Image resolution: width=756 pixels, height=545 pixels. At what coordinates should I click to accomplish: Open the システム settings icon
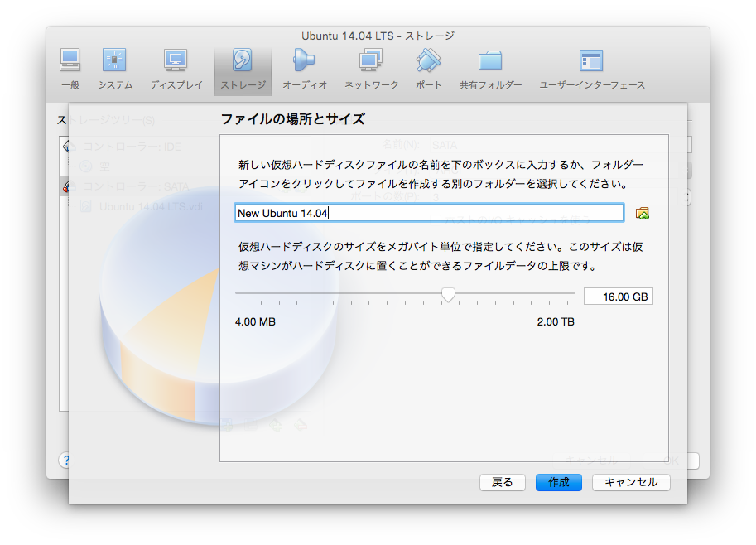[115, 70]
